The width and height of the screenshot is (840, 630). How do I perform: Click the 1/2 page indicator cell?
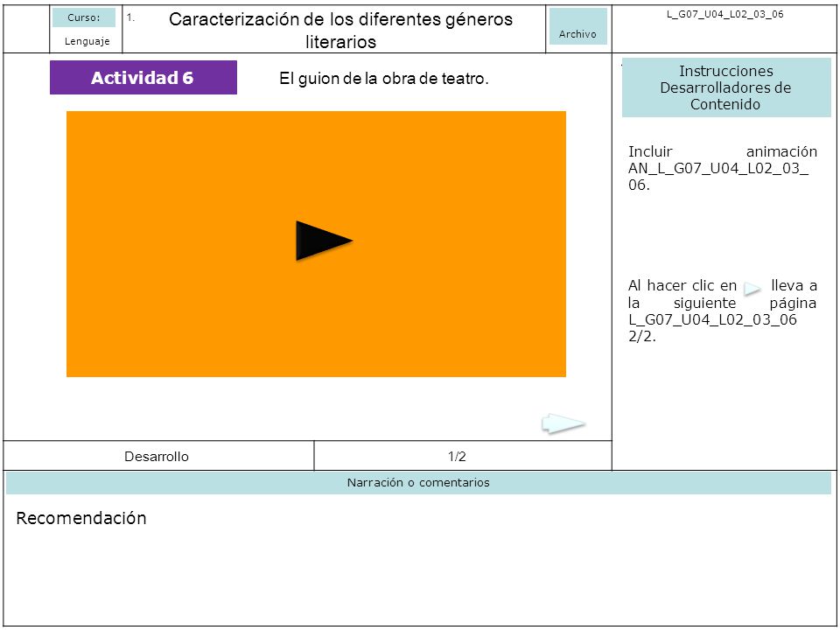point(463,456)
